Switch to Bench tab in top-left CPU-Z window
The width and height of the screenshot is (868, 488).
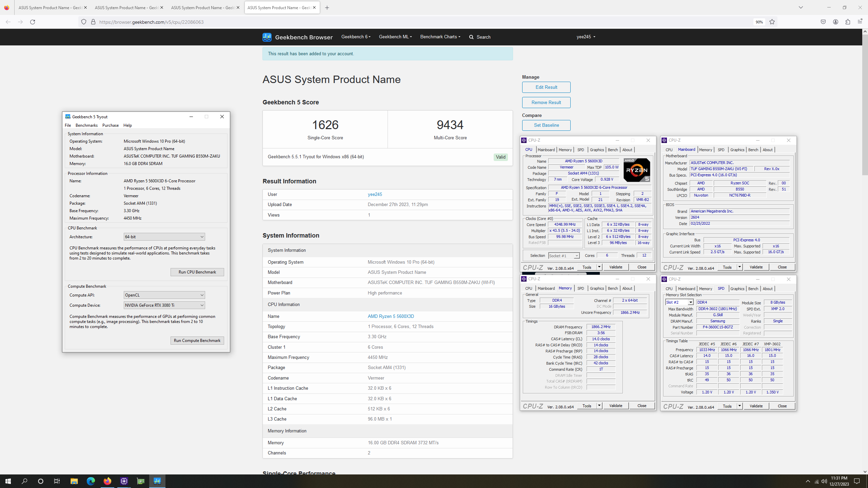pos(613,150)
